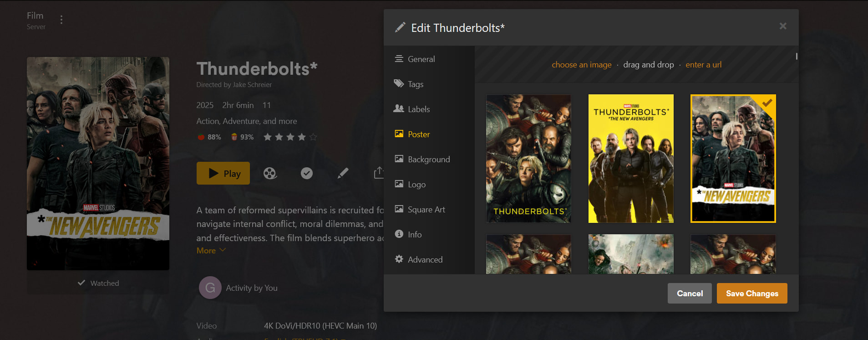Click the 2025 release year
This screenshot has height=340, width=868.
click(x=205, y=105)
